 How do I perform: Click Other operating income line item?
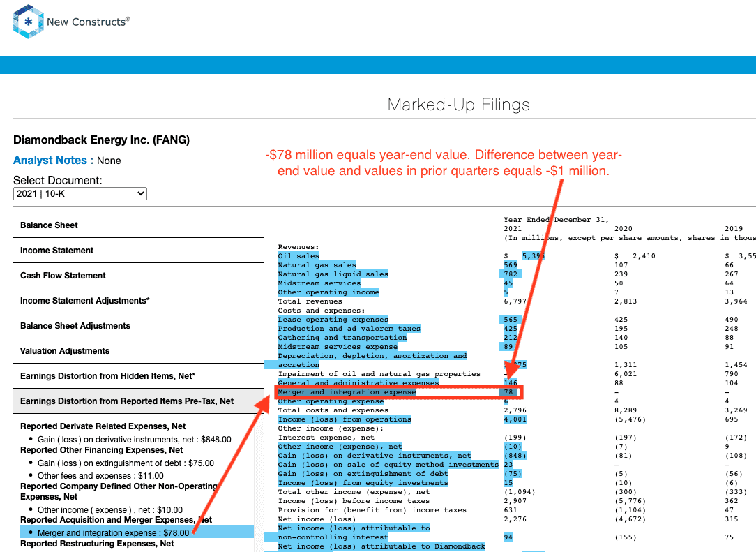[328, 292]
